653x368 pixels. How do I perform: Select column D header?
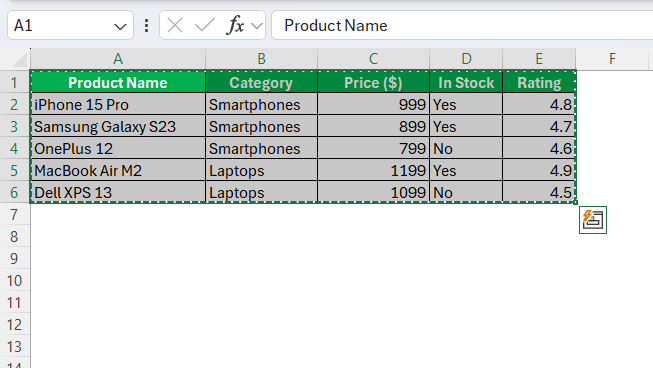[x=466, y=59]
